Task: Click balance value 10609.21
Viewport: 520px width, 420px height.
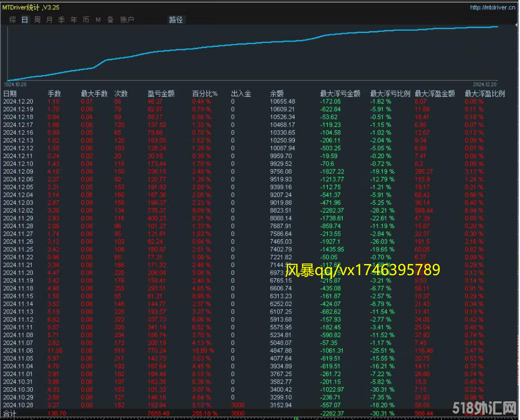Action: tap(283, 109)
